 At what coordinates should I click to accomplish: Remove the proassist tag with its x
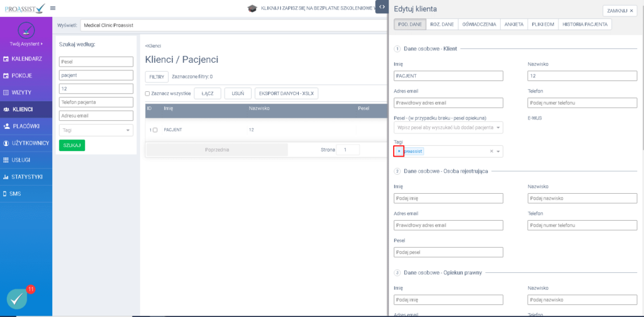[x=399, y=152]
